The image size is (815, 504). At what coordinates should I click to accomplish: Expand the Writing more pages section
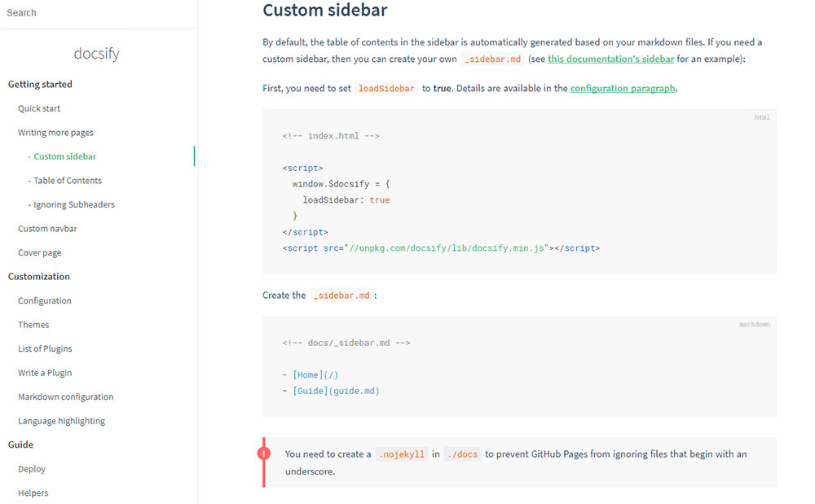pos(55,133)
